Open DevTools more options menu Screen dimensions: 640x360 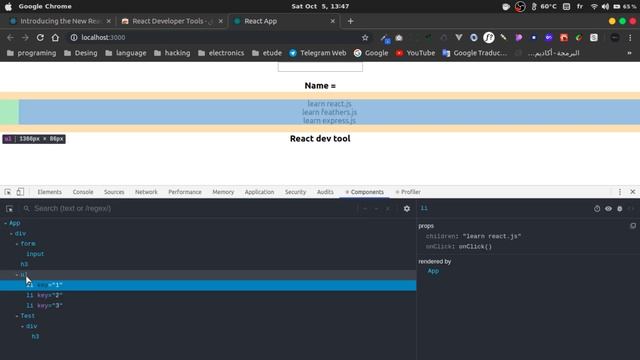[620, 192]
